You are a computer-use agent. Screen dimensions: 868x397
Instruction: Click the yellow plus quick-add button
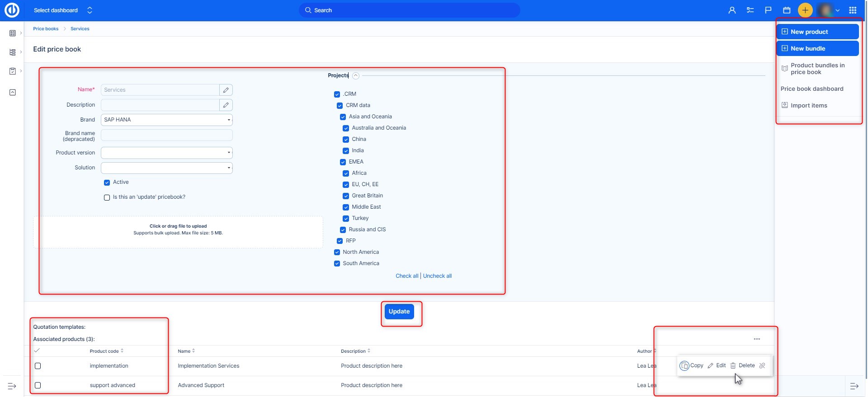coord(805,10)
